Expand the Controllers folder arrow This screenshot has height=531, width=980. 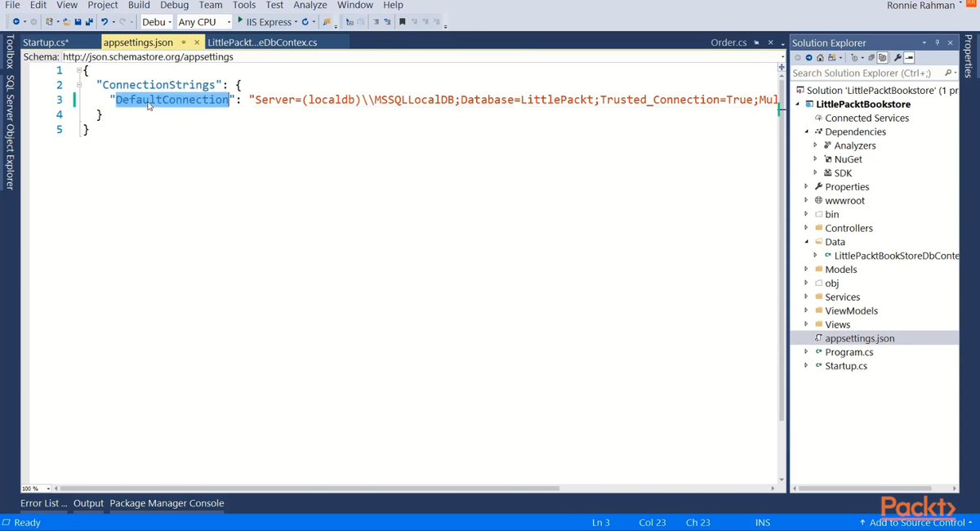pyautogui.click(x=807, y=228)
